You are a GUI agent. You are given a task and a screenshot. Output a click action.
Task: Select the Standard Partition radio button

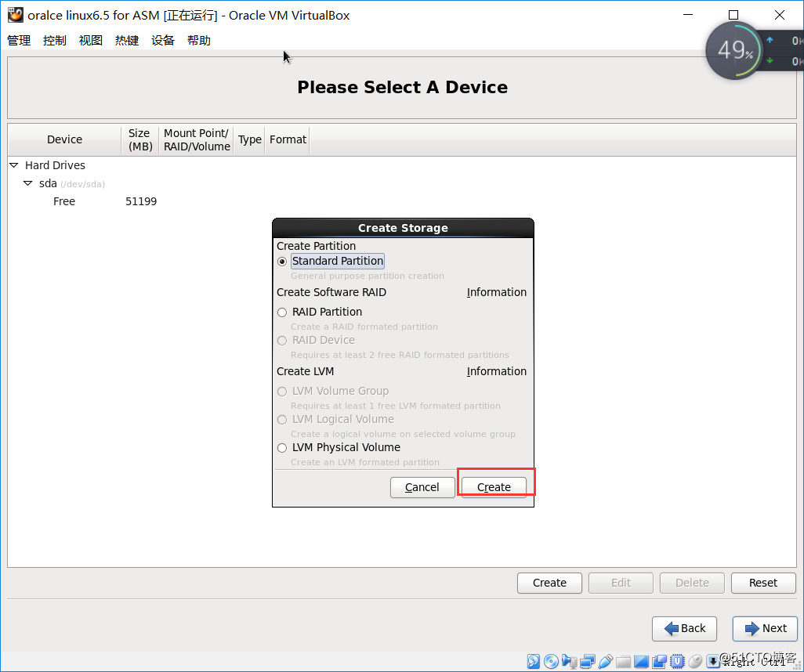click(x=282, y=262)
